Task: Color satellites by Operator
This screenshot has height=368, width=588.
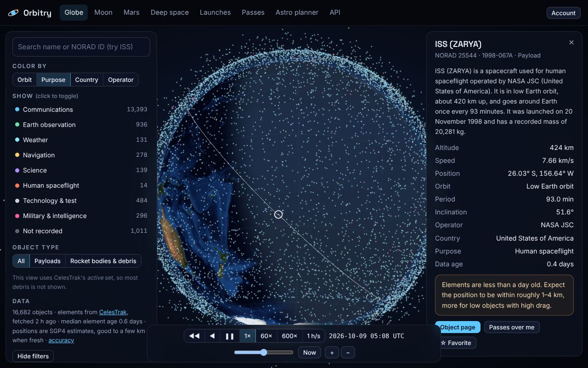Action: 121,80
